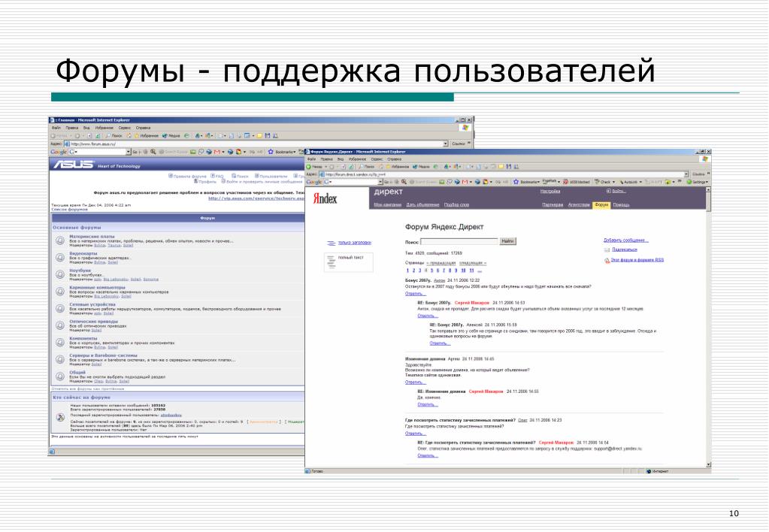Click the forum icon beside Материнские платы
Viewport: 769px width, 532px height.
point(60,240)
